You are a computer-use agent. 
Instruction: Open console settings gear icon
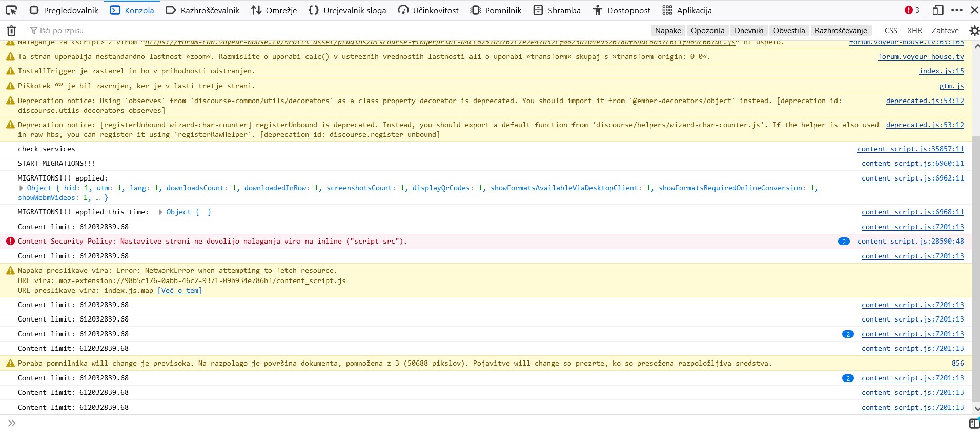point(974,31)
